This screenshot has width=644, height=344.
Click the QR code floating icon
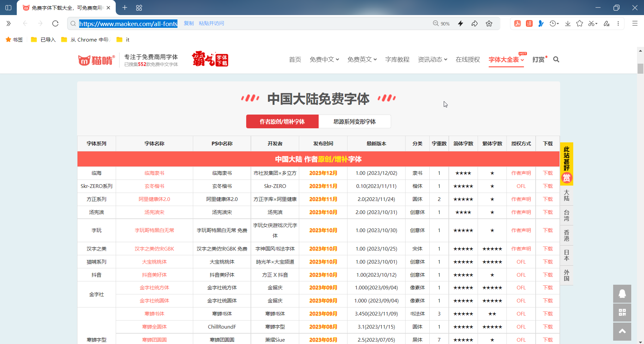coord(622,313)
